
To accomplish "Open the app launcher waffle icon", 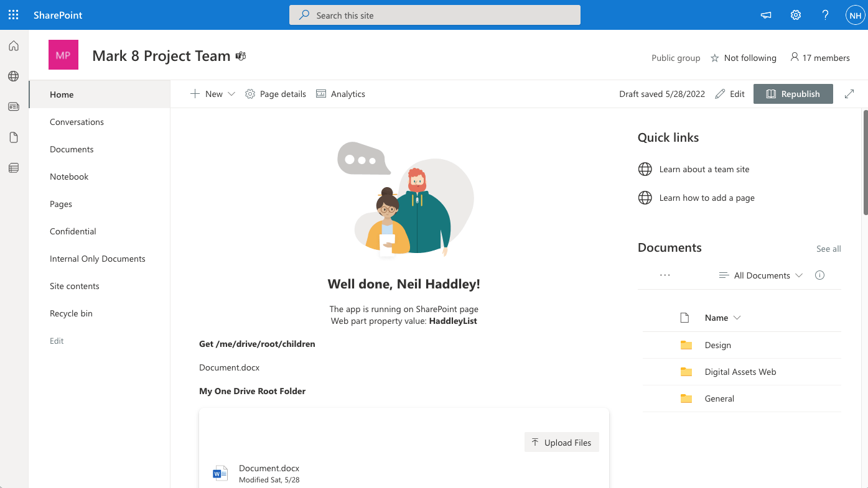I will 13,15.
